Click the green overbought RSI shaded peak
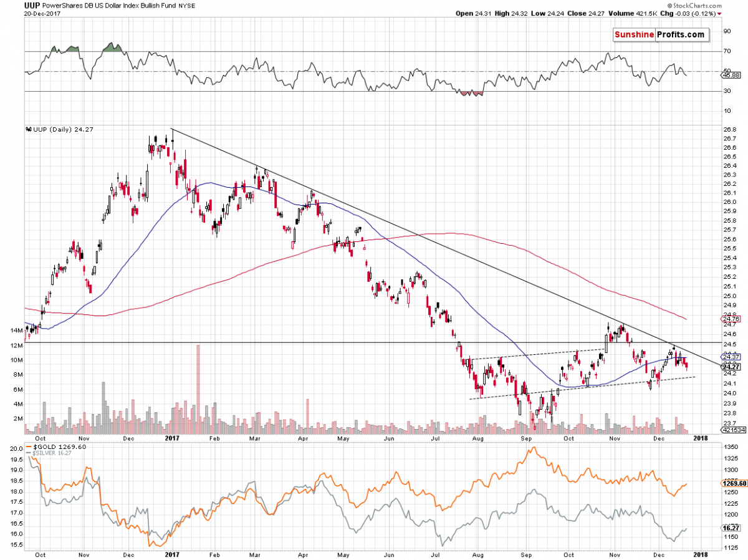 pos(112,47)
